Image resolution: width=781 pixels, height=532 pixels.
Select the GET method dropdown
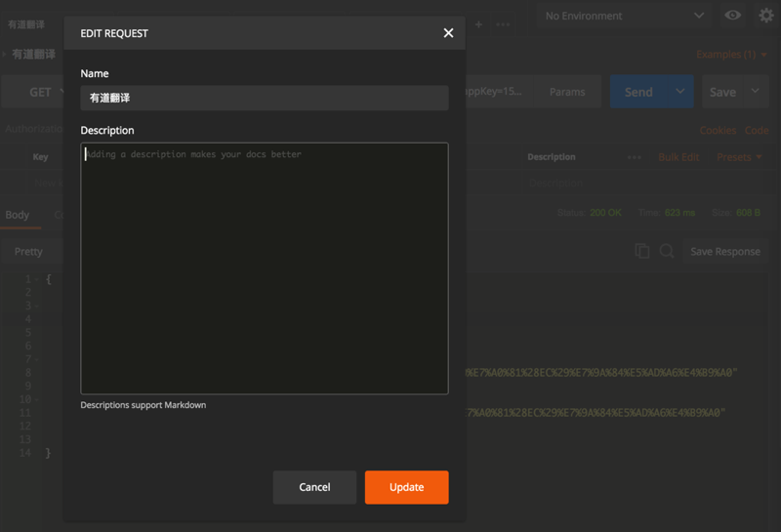tap(34, 92)
